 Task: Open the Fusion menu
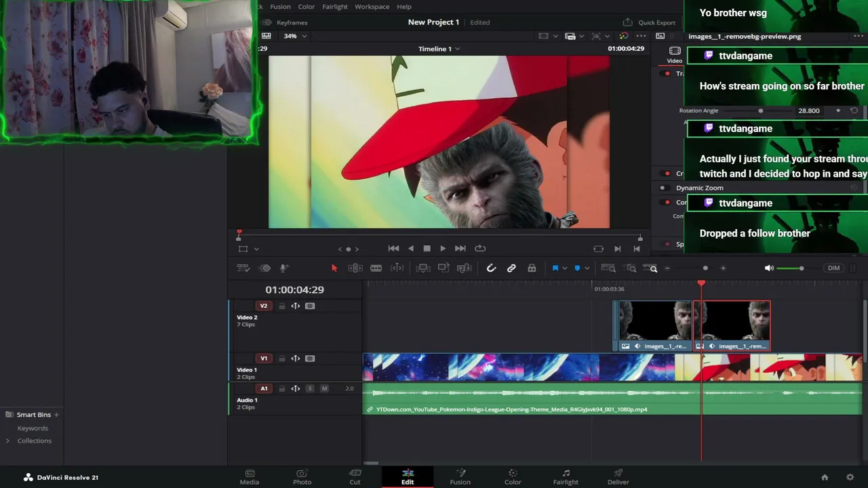(x=280, y=7)
